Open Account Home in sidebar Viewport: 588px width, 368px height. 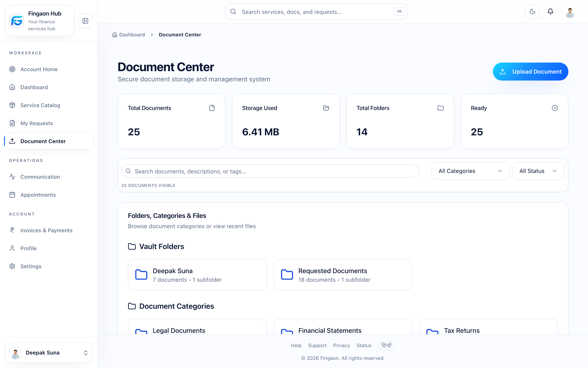(49, 69)
